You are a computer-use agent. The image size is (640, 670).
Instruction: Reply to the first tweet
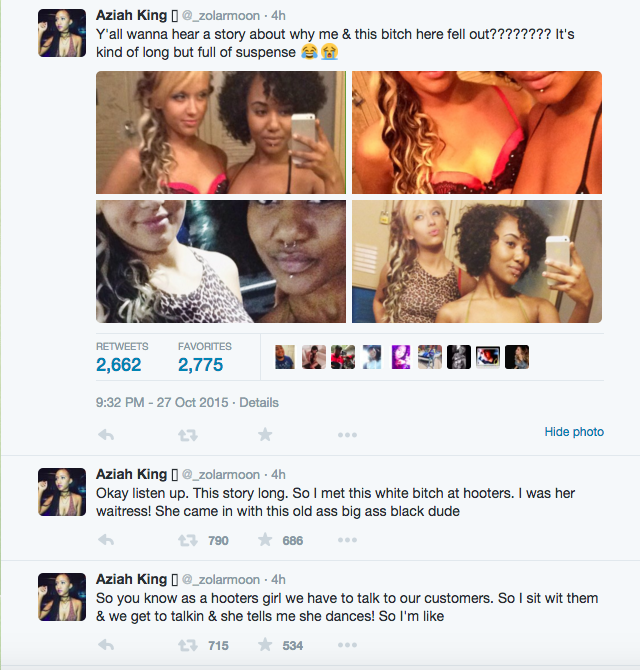point(107,434)
